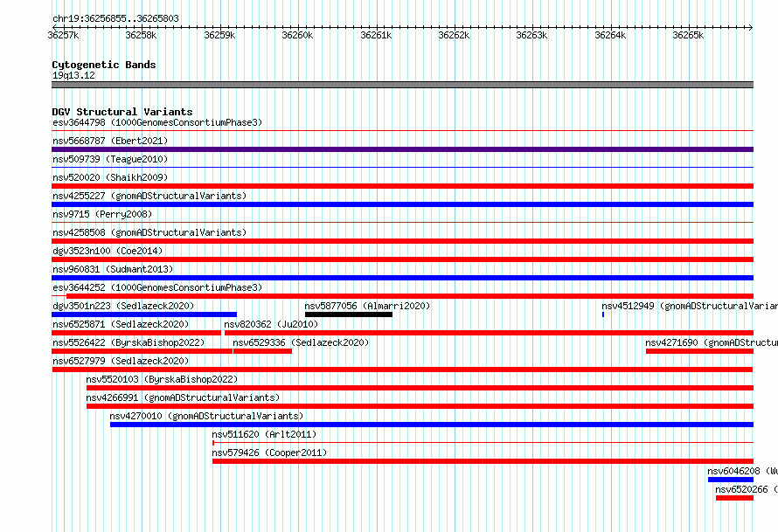The width and height of the screenshot is (778, 532).
Task: Open nsv5877056 (Almarri2020) label
Action: click(x=367, y=306)
